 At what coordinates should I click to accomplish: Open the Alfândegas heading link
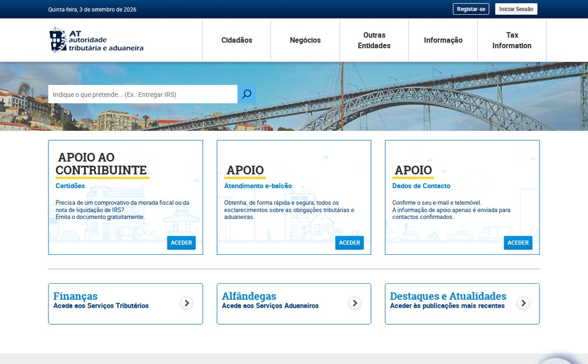(249, 296)
